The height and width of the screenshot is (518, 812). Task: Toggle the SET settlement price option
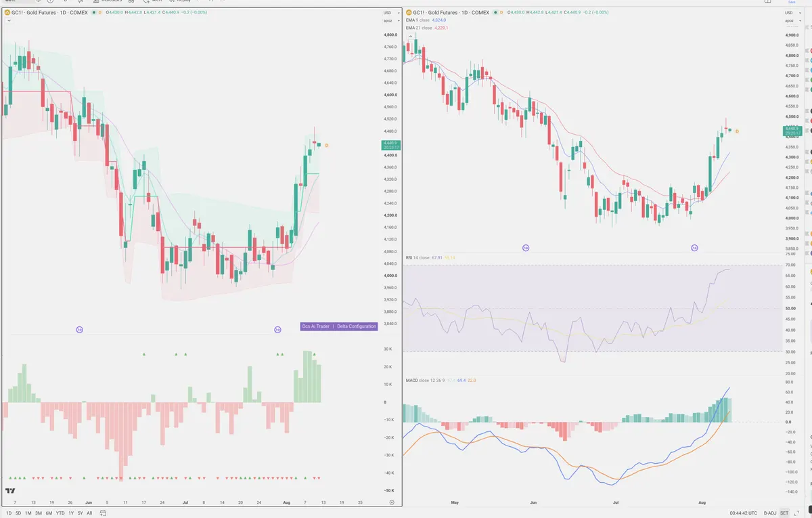click(x=784, y=513)
